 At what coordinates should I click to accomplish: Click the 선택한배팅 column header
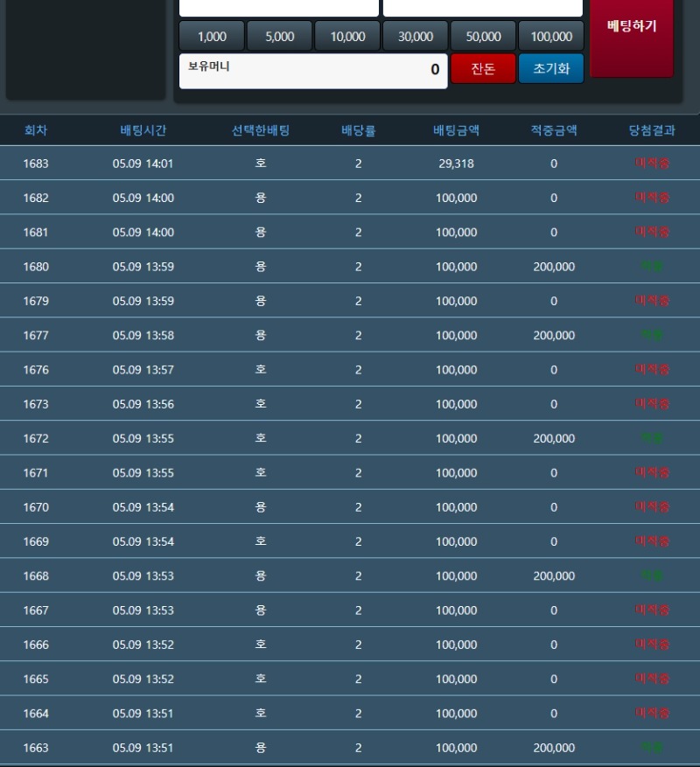coord(261,130)
